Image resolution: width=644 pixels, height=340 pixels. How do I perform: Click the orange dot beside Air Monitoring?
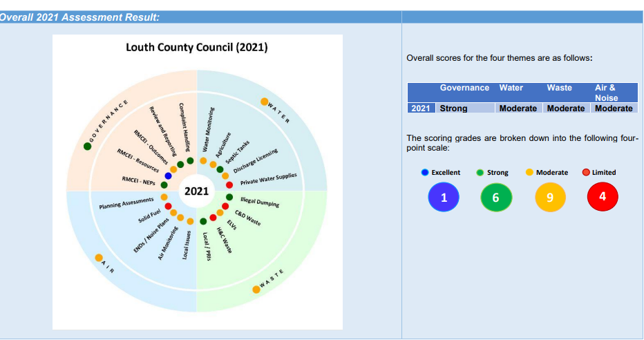(180, 217)
